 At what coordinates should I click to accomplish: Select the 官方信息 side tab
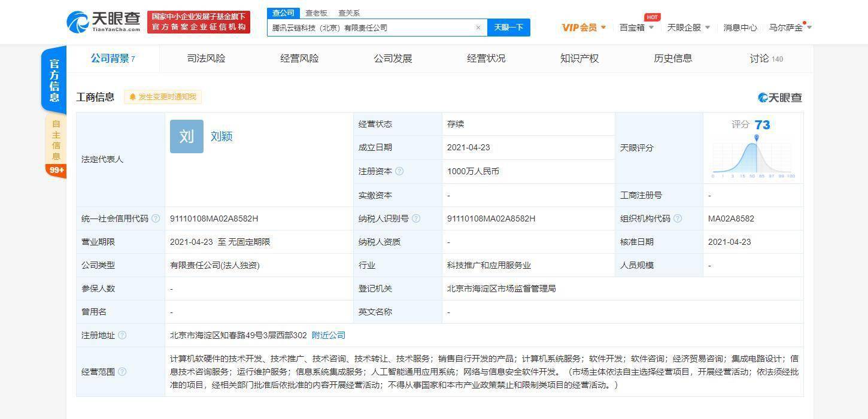coord(54,80)
